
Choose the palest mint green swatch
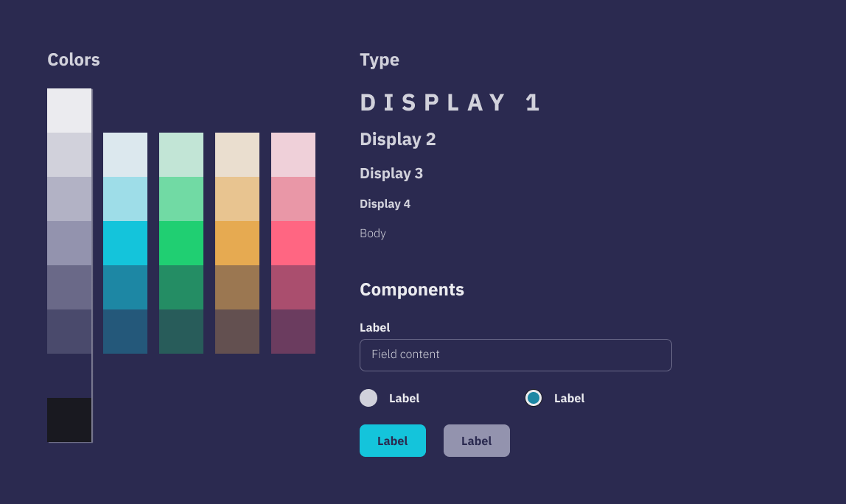point(181,155)
